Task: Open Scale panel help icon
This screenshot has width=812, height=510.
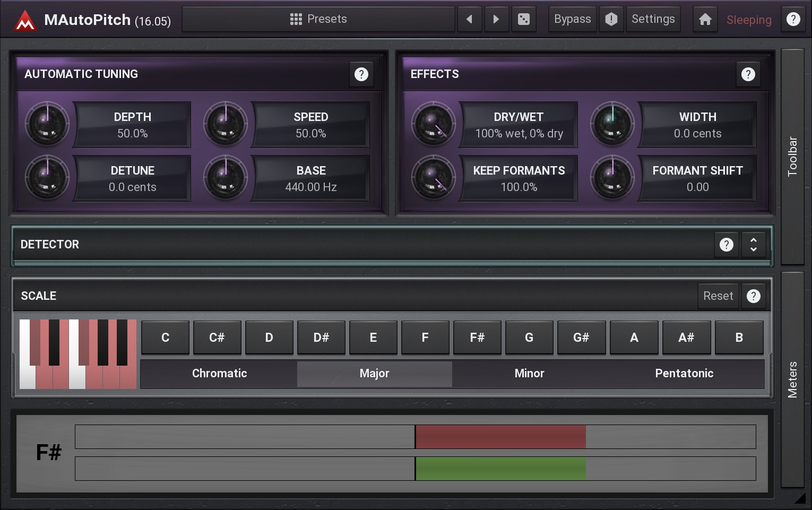Action: click(754, 296)
